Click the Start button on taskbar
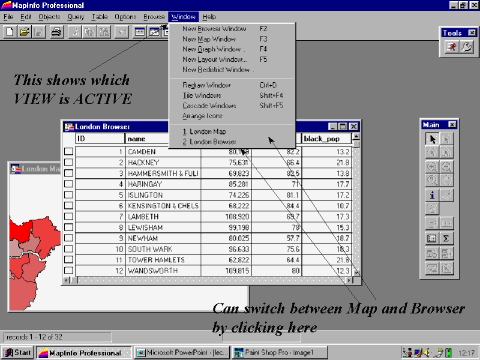Viewport: 480px width, 360px height. [18, 352]
